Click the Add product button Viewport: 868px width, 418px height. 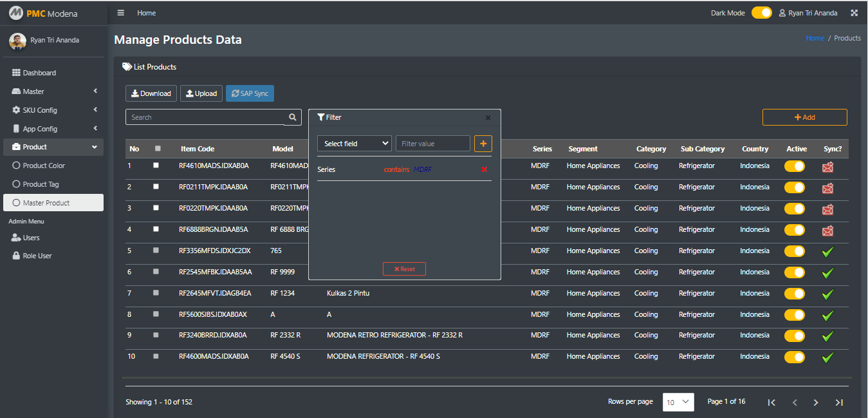point(804,117)
